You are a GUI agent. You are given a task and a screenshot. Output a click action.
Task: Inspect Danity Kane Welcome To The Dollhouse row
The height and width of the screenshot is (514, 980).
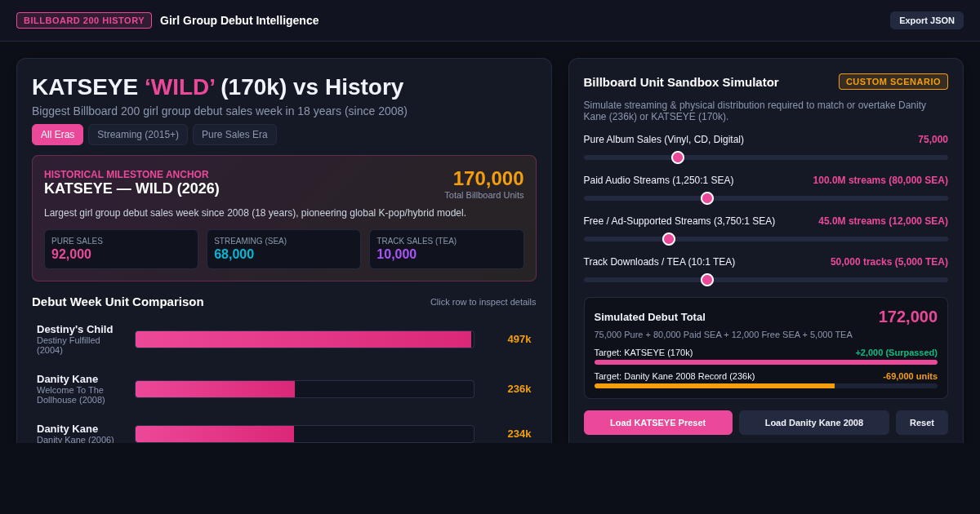point(283,389)
